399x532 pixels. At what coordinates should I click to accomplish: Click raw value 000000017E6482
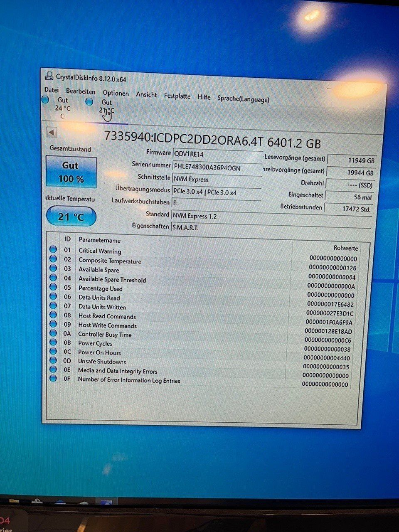coord(330,304)
